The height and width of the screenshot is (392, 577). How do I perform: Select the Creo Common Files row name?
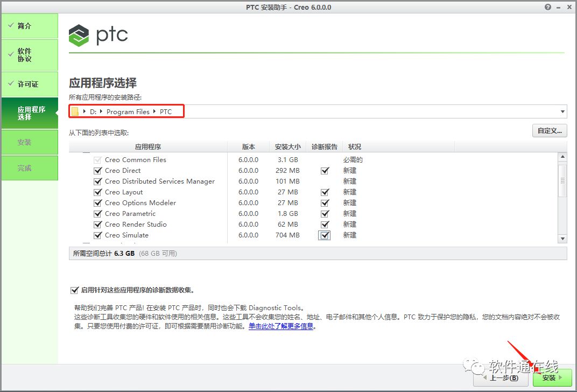[136, 160]
